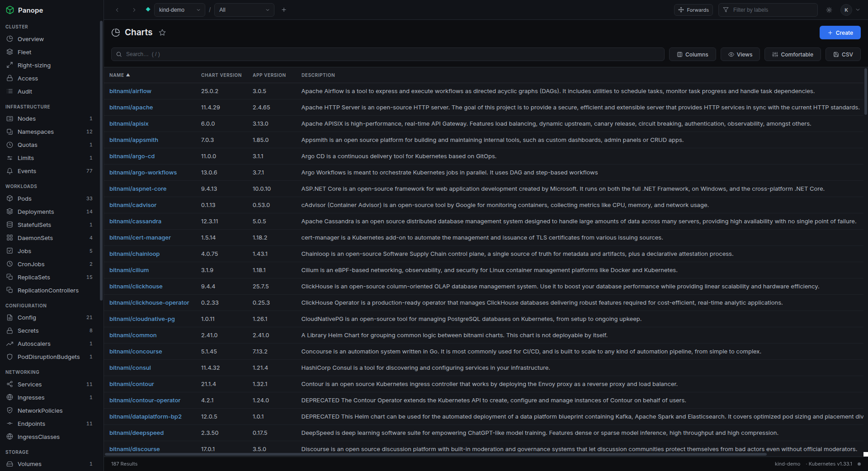Open the bitnami/argo-cd chart link
This screenshot has width=868, height=471.
(132, 156)
